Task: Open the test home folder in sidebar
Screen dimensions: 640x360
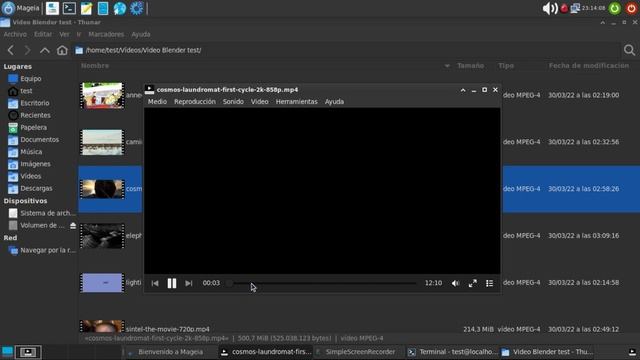Action: click(26, 91)
